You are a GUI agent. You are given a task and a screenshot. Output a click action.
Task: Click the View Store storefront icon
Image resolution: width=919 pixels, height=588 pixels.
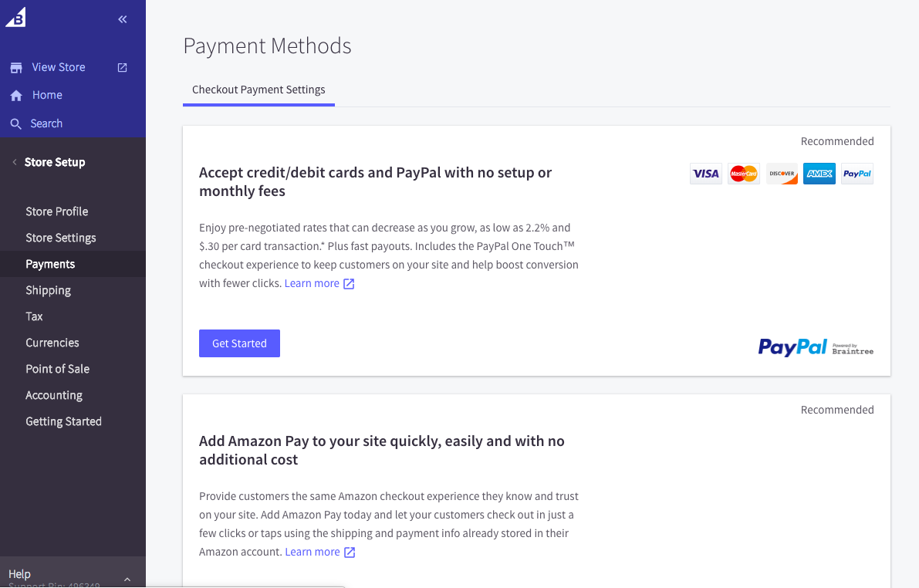(x=15, y=68)
